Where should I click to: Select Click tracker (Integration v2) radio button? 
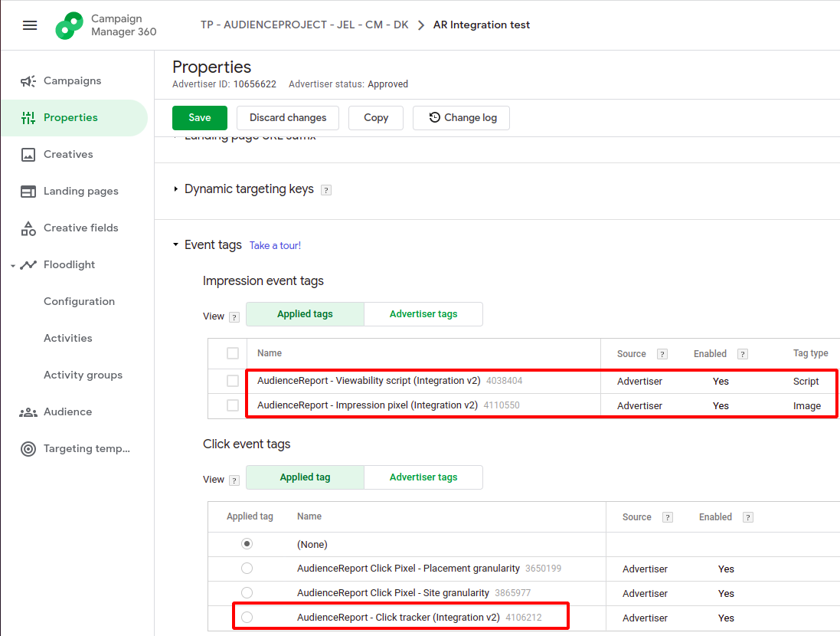tap(247, 618)
